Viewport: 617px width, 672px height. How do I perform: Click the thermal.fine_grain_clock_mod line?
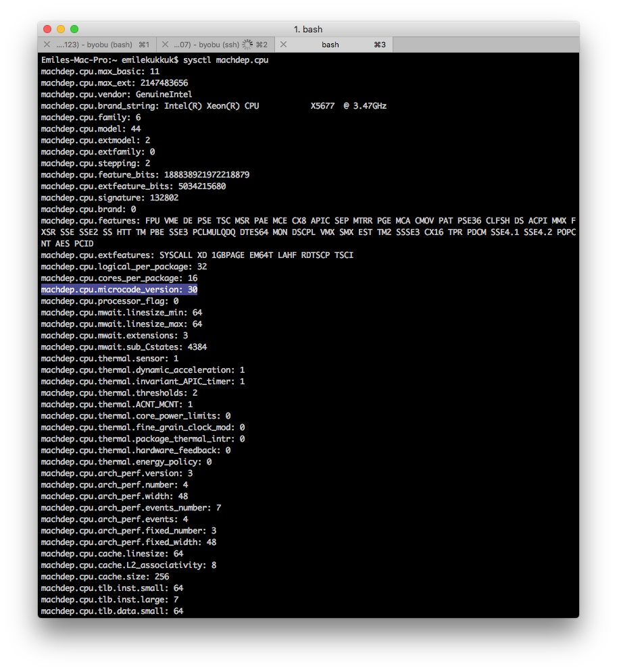[143, 428]
